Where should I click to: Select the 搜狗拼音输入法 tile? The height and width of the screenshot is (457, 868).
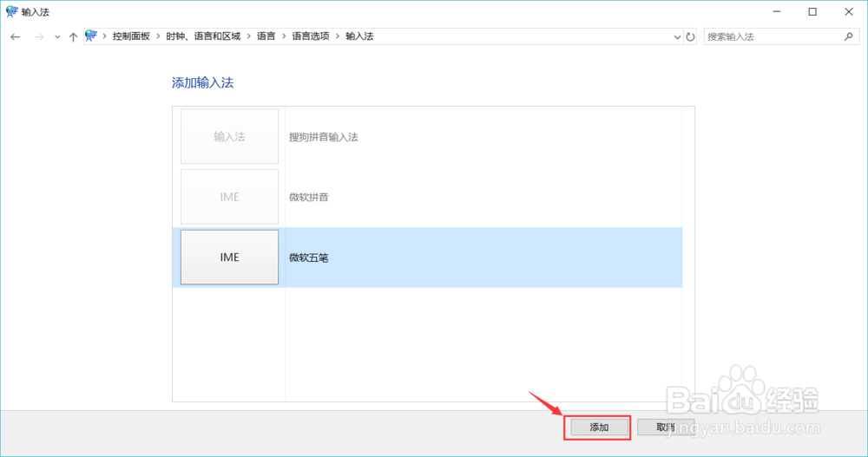(x=230, y=136)
